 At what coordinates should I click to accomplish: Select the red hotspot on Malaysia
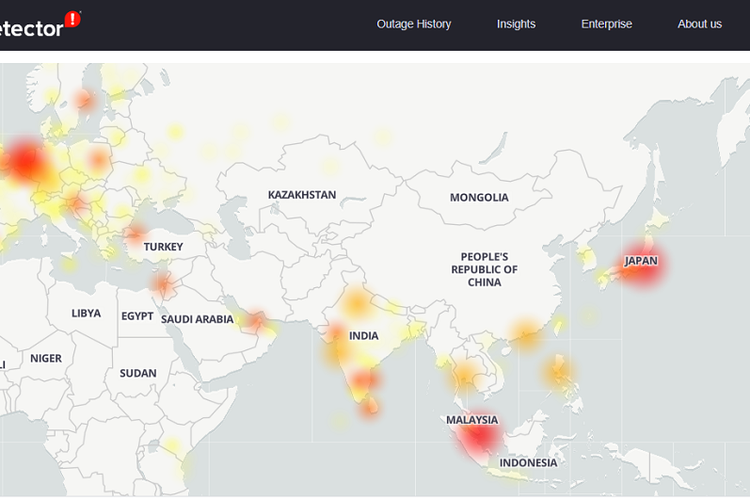(476, 432)
